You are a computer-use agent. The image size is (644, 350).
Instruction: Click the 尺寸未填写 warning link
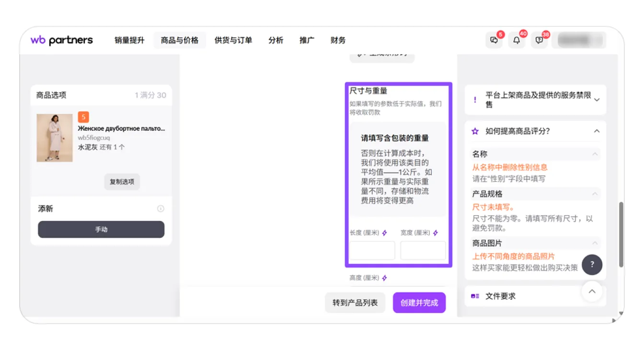click(494, 207)
